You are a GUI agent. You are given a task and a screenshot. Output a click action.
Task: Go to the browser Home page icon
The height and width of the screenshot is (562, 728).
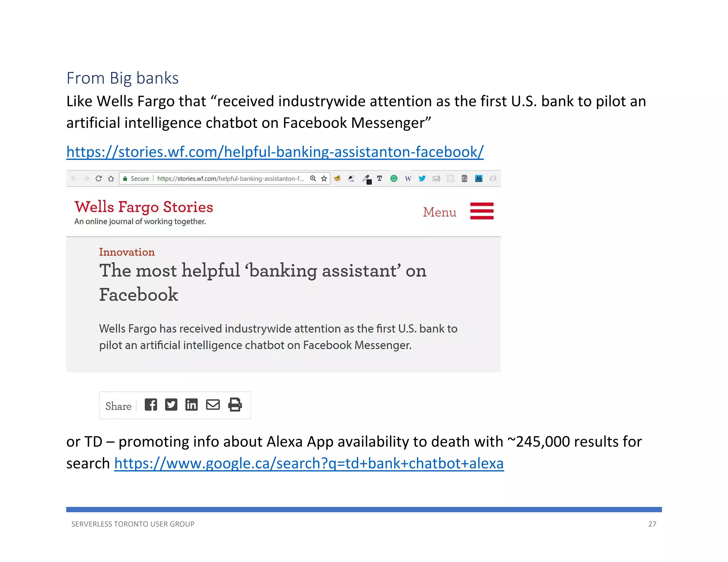[x=111, y=178]
